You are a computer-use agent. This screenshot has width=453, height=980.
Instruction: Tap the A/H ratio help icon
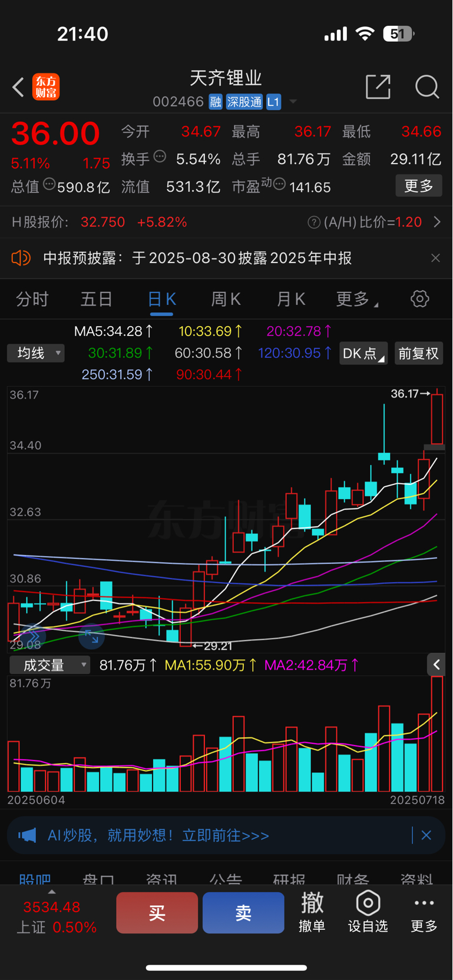click(314, 222)
